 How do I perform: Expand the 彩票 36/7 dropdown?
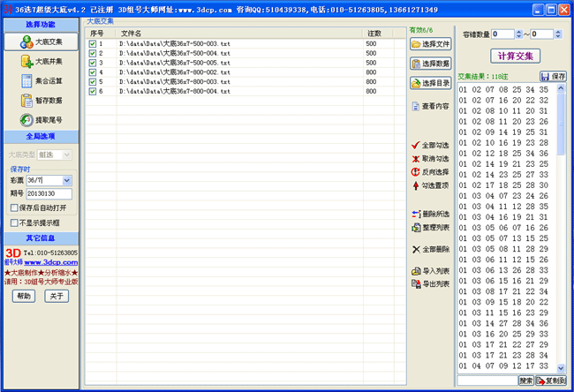point(66,180)
